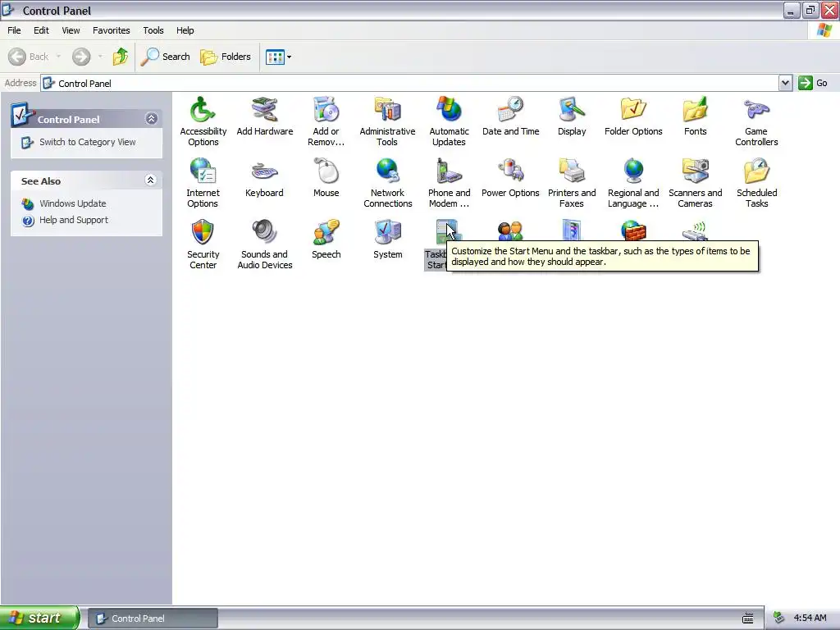The image size is (840, 630).
Task: Click the Go button
Action: [x=813, y=83]
